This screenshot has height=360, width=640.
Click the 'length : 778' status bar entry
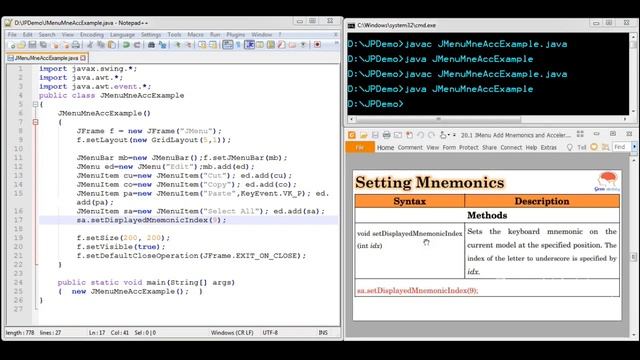20,333
